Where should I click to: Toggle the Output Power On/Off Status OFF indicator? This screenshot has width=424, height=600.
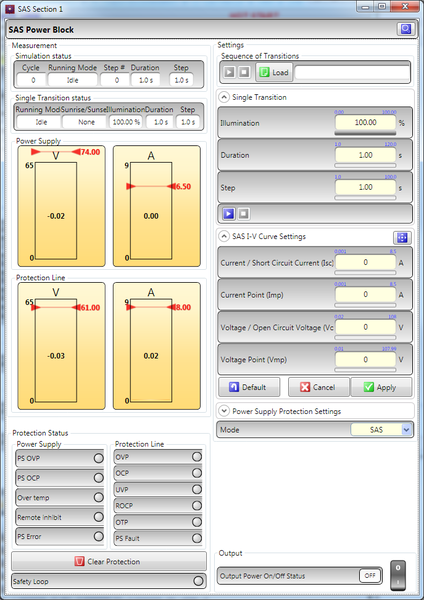(370, 576)
